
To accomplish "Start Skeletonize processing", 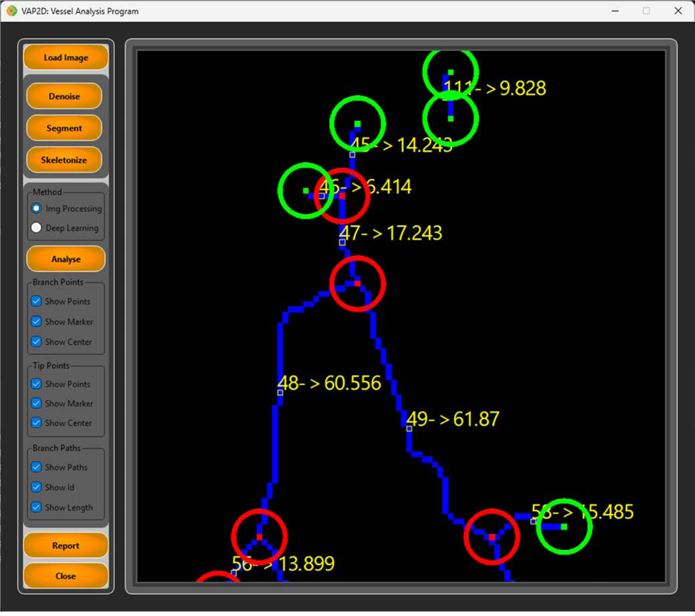I will (x=64, y=160).
